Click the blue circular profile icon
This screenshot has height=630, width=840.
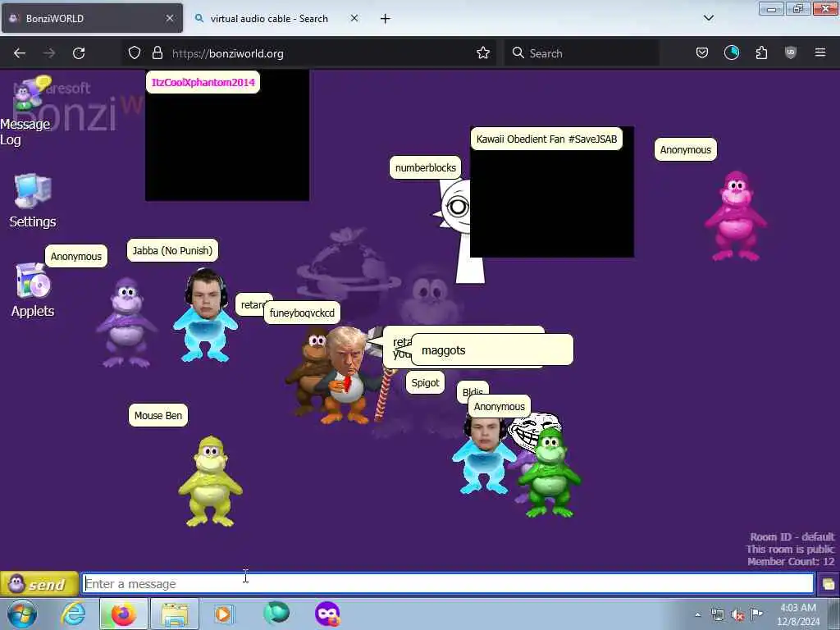(731, 53)
